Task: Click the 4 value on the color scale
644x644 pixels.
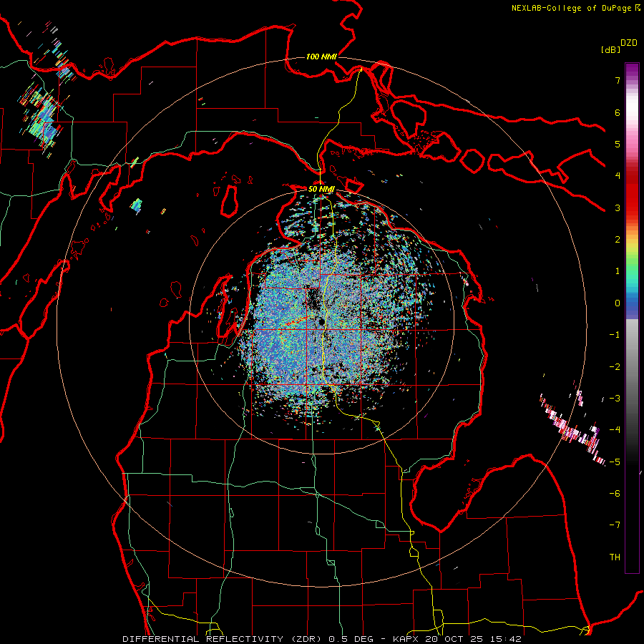Action: pos(618,176)
